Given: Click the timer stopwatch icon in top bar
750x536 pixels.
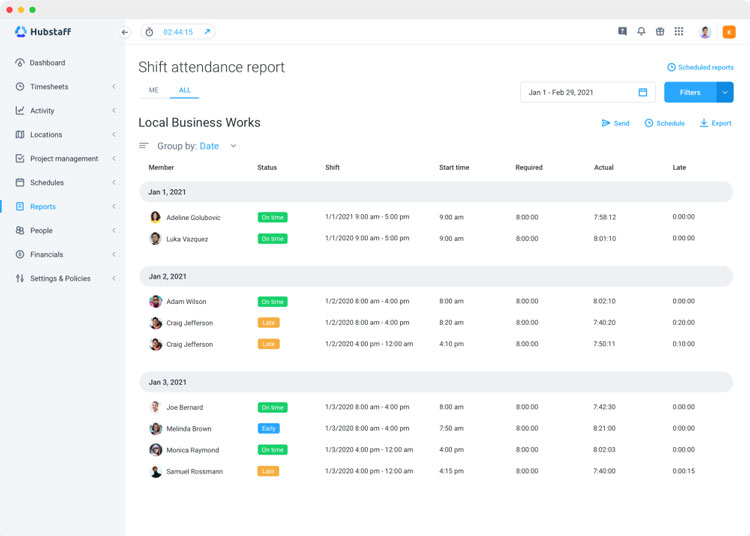Looking at the screenshot, I should coord(149,32).
